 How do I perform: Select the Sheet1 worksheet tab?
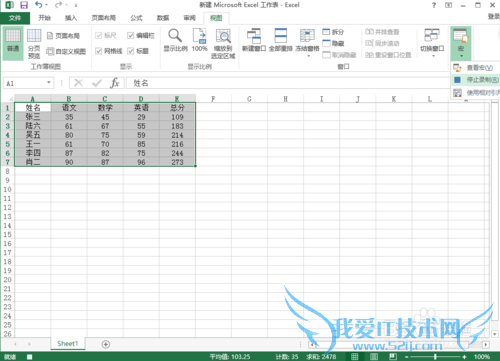click(x=68, y=344)
